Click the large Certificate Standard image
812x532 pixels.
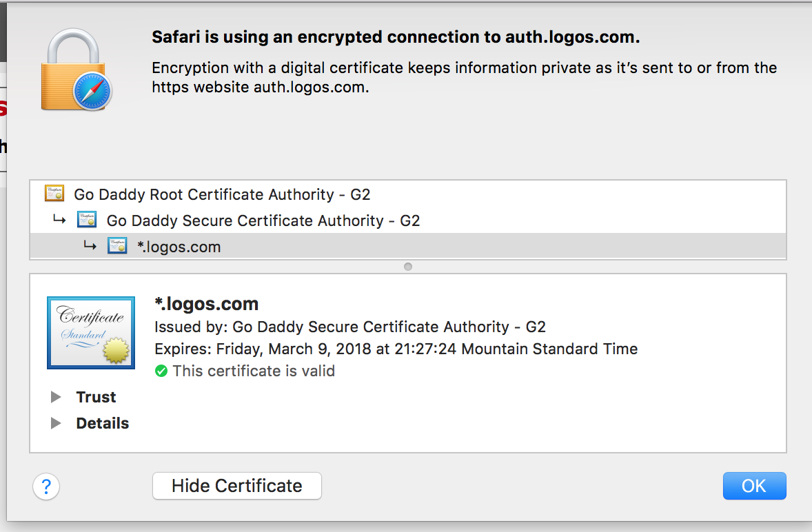91,333
